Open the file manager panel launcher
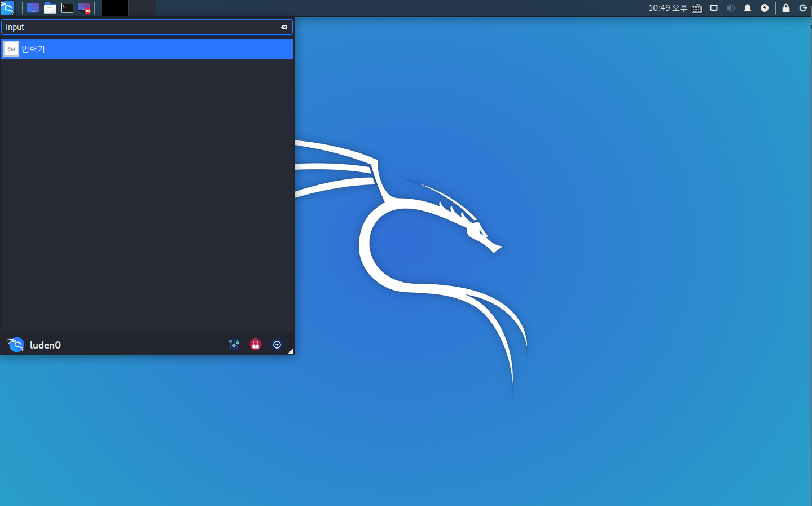The image size is (812, 506). pyautogui.click(x=50, y=8)
